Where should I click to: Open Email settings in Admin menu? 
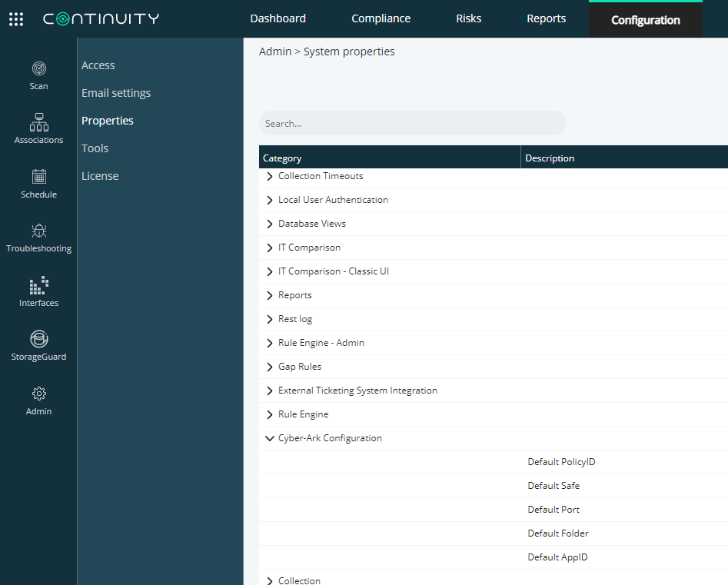[x=116, y=93]
